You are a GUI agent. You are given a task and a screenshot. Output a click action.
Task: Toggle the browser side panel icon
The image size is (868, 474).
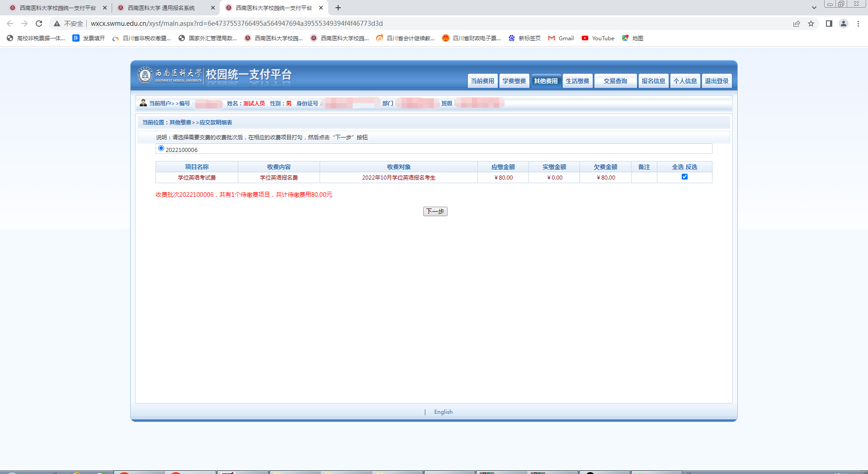coord(829,24)
